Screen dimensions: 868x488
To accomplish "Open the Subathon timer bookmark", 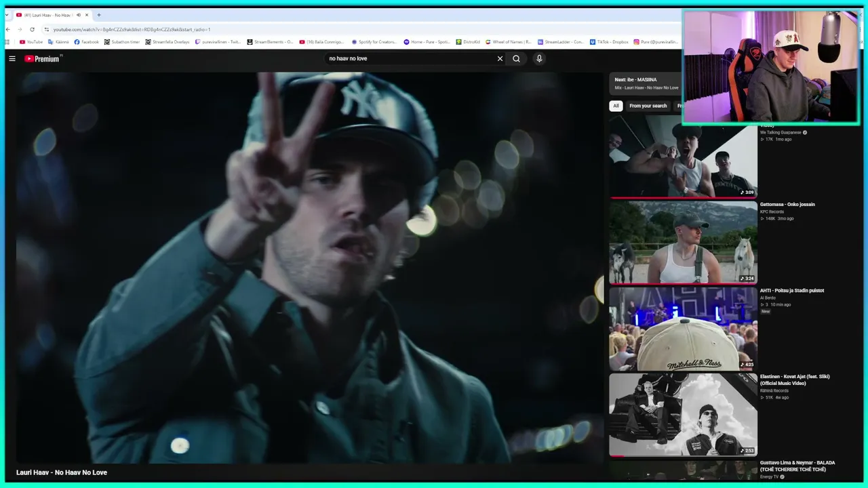I will (x=122, y=42).
